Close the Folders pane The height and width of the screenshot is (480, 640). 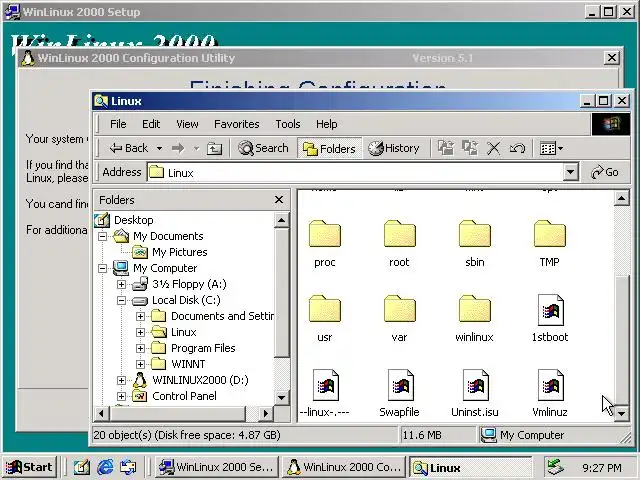(279, 200)
